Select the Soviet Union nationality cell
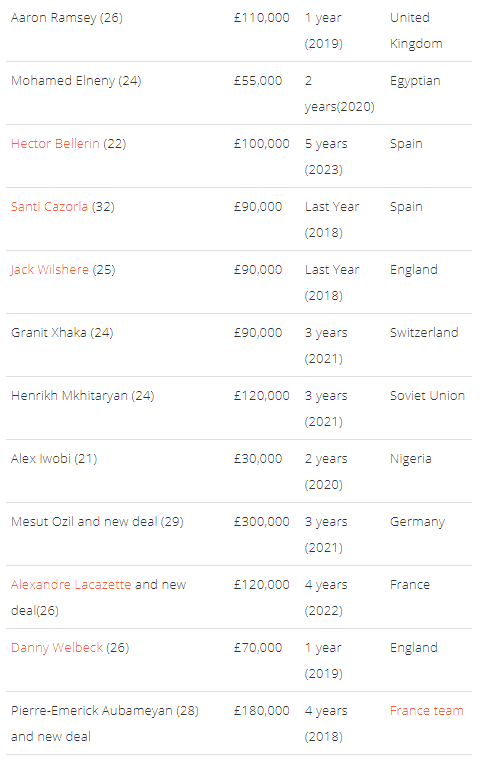This screenshot has height=771, width=491. coord(427,395)
